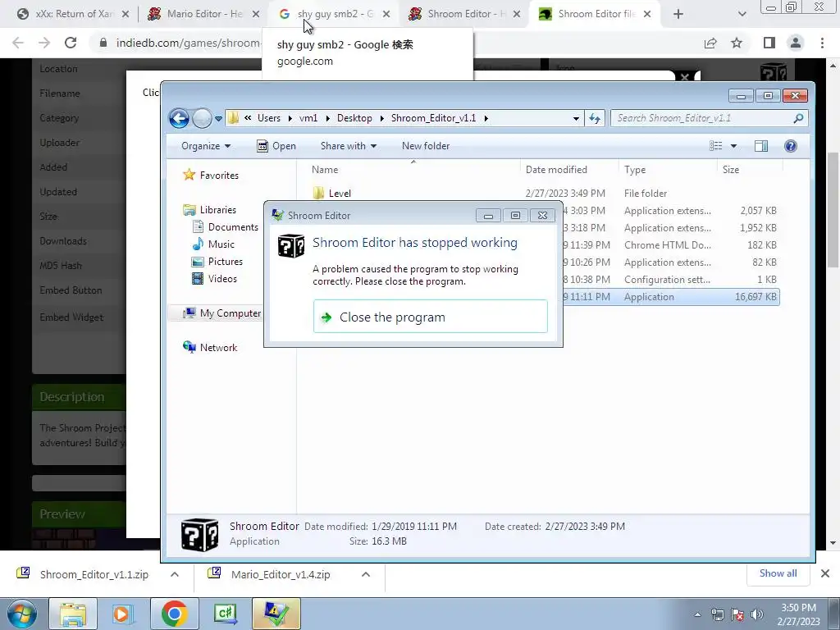Close the Shroom Editor files tab
840x630 pixels.
pos(647,14)
